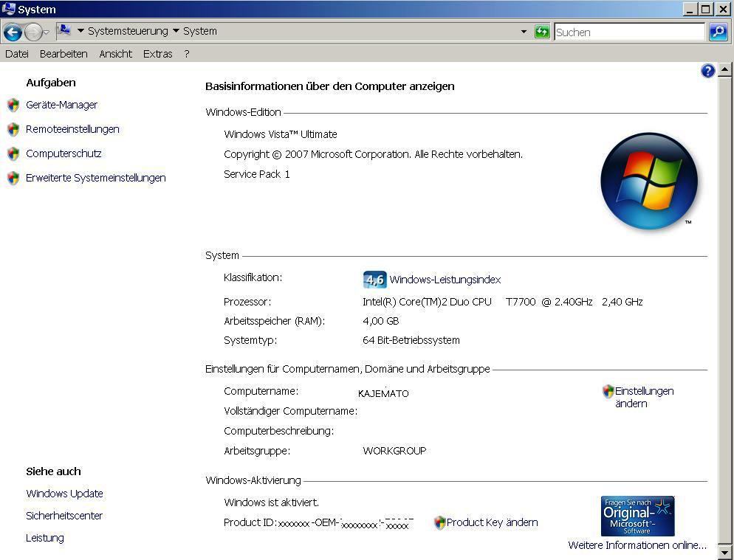Screen dimensions: 734x560
Task: Click the Service Pack 1 text
Action: [256, 174]
